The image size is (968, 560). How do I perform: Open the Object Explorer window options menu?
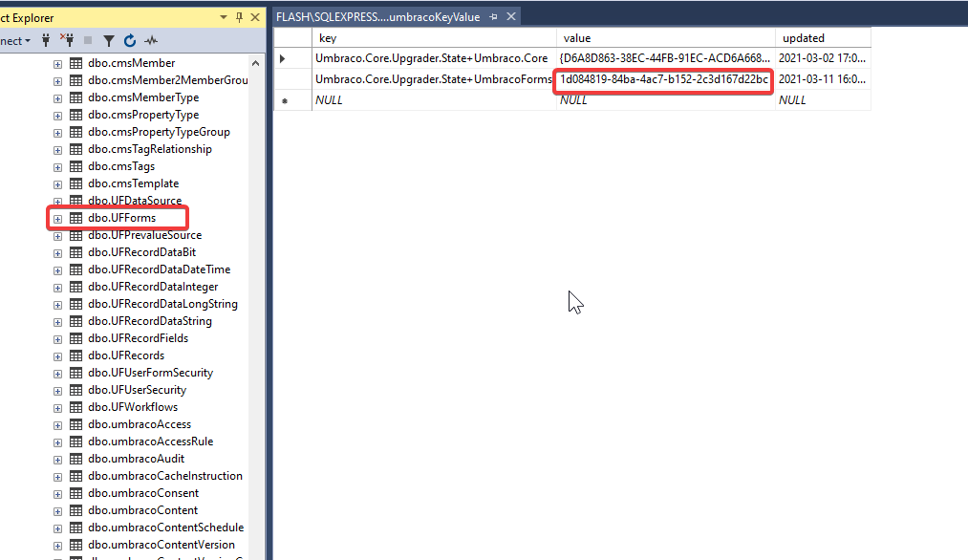pos(222,16)
